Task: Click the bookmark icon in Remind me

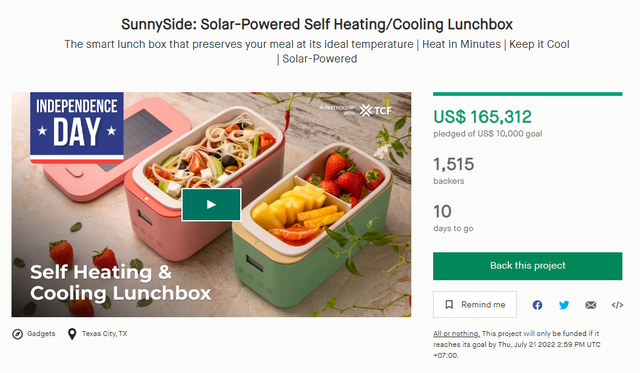Action: click(449, 304)
